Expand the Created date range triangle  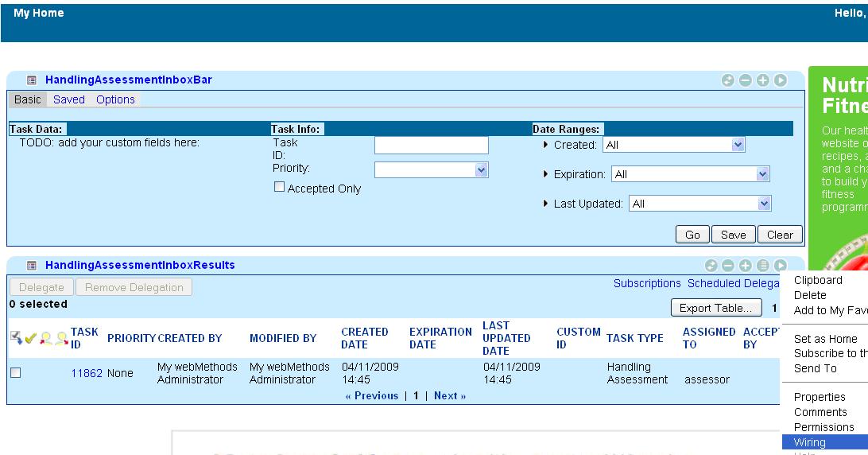tap(545, 145)
